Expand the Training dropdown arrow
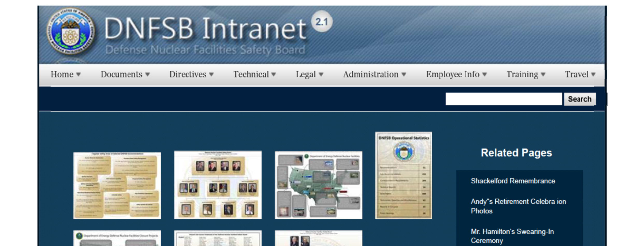The image size is (644, 246). (543, 75)
